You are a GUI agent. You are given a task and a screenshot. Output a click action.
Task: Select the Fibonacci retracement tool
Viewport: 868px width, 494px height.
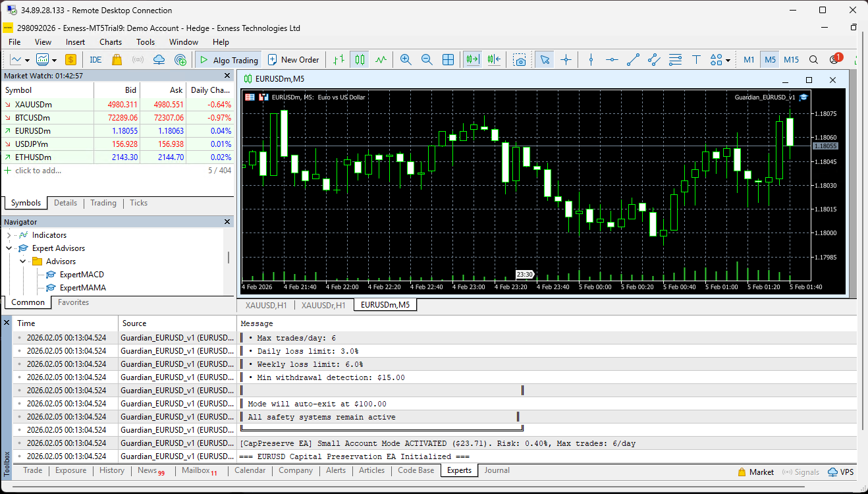pos(675,59)
